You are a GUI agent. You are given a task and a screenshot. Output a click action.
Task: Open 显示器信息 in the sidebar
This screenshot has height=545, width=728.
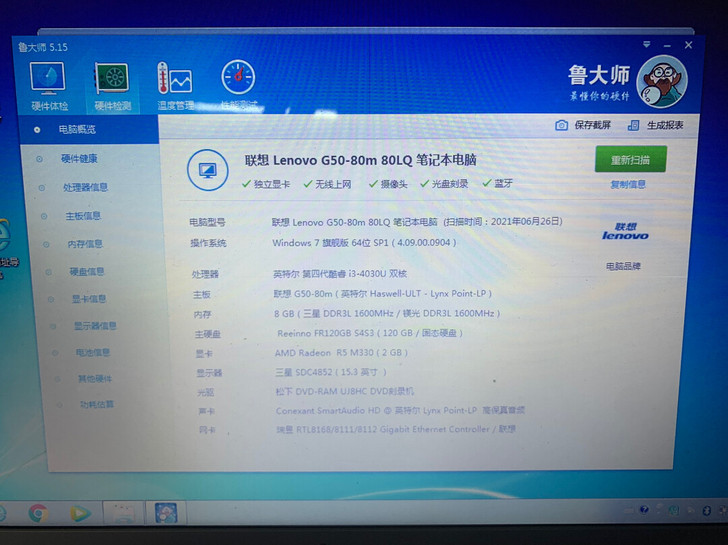tap(95, 326)
